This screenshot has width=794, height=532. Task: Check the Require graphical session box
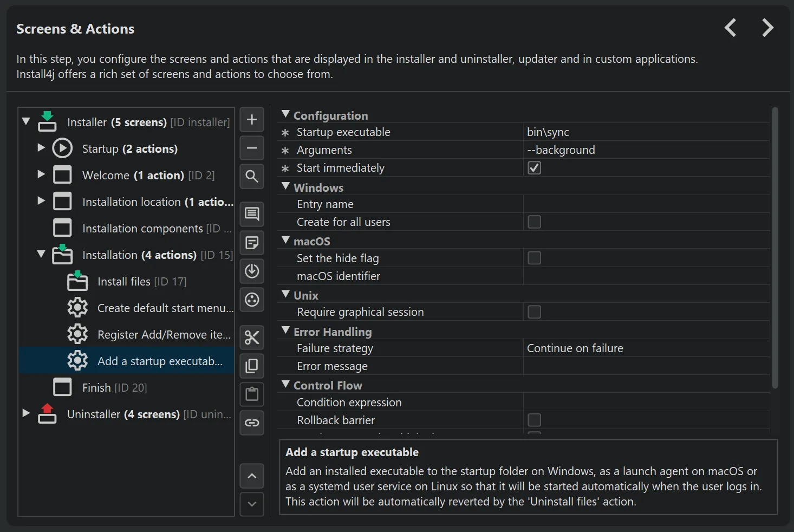[x=534, y=312]
